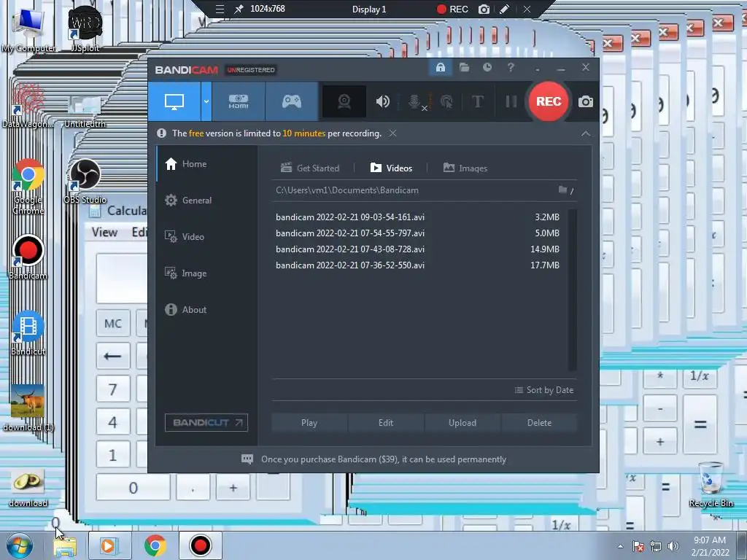Open the overlay bar hamburger menu
This screenshot has height=560, width=747.
click(220, 9)
